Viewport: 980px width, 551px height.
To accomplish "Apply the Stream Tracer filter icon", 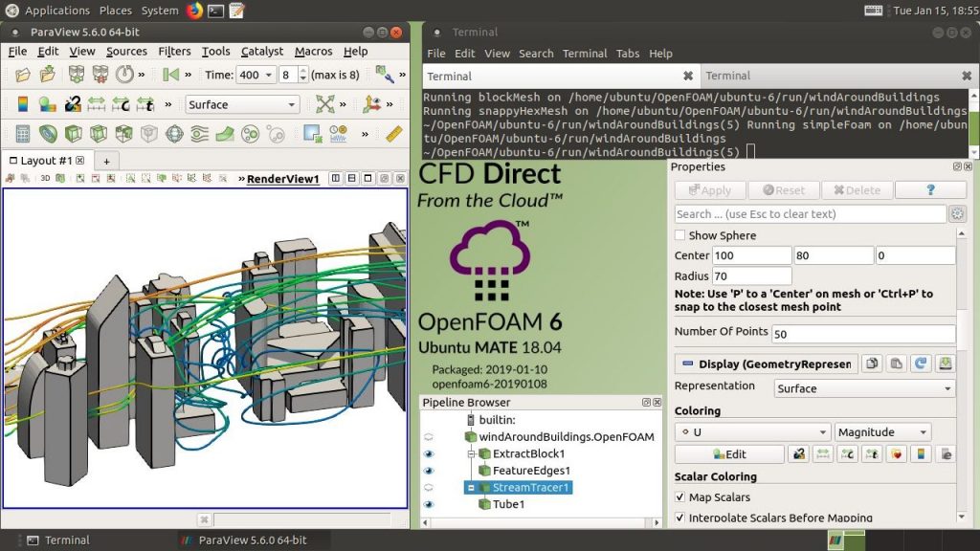I will tap(199, 134).
